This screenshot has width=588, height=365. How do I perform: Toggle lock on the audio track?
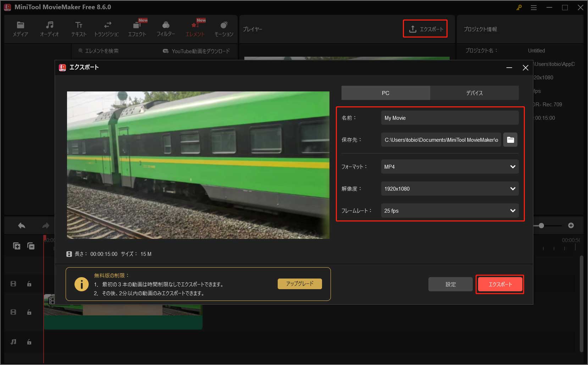(29, 342)
